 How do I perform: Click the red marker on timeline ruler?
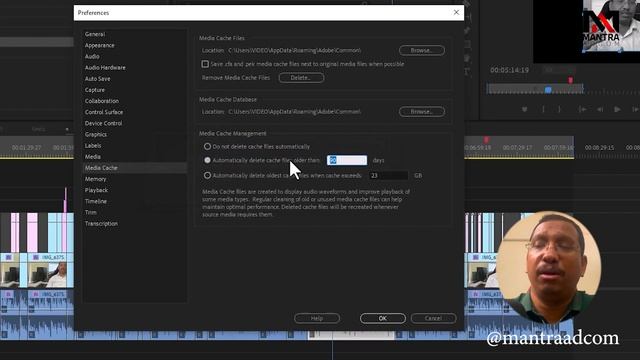coord(486,140)
